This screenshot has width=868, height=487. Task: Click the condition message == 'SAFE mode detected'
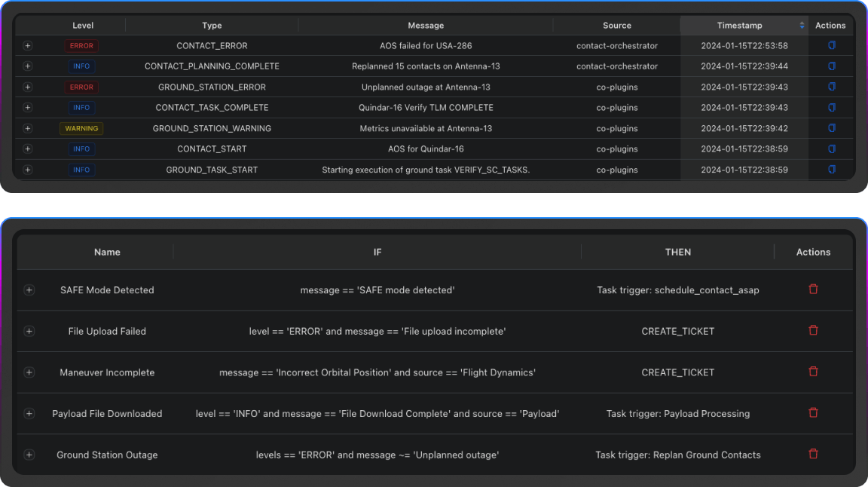[x=377, y=290]
